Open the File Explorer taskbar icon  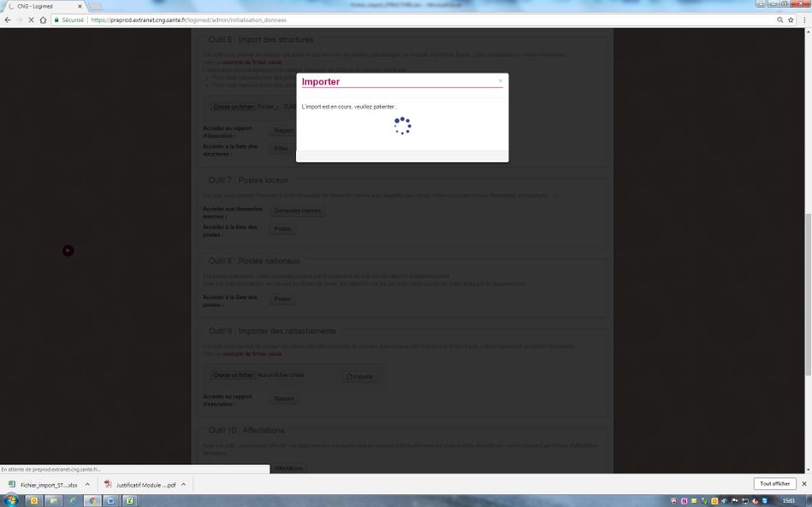(53, 500)
